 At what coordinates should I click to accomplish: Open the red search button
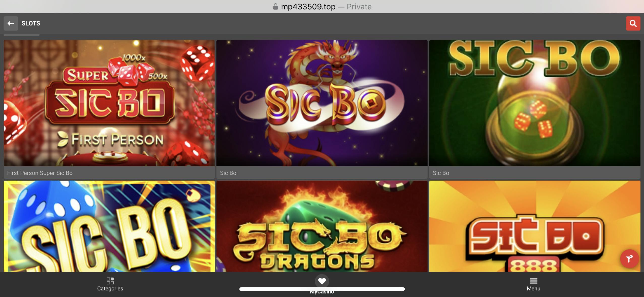click(x=633, y=23)
